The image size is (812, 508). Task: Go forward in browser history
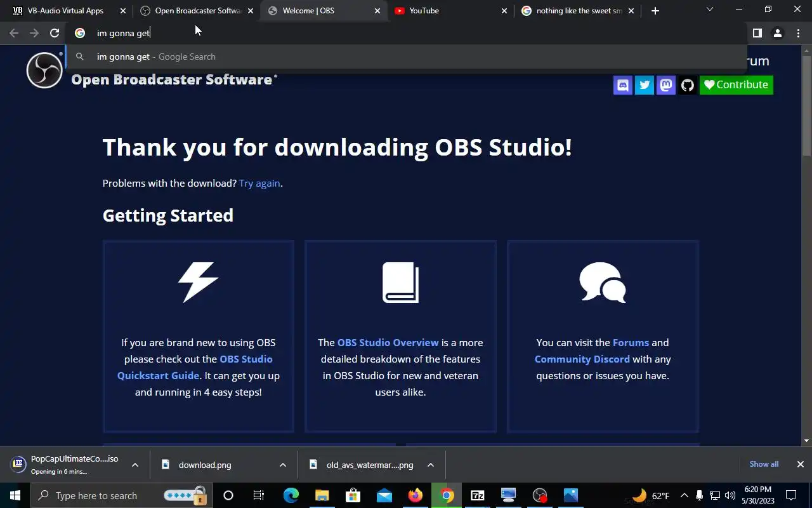pos(34,33)
